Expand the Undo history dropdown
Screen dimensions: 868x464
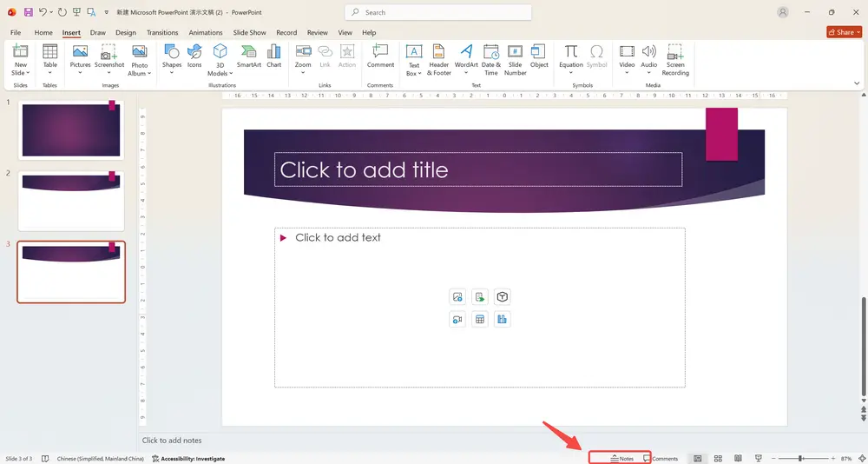[x=51, y=12]
